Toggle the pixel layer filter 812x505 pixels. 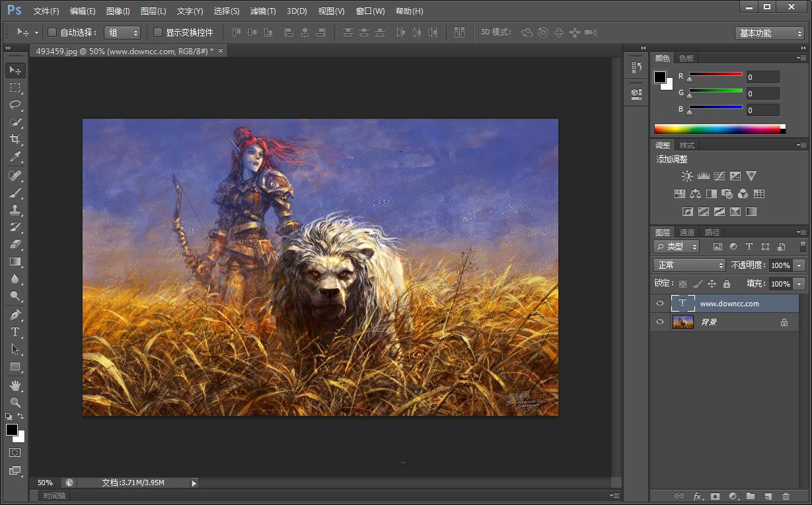coord(718,247)
